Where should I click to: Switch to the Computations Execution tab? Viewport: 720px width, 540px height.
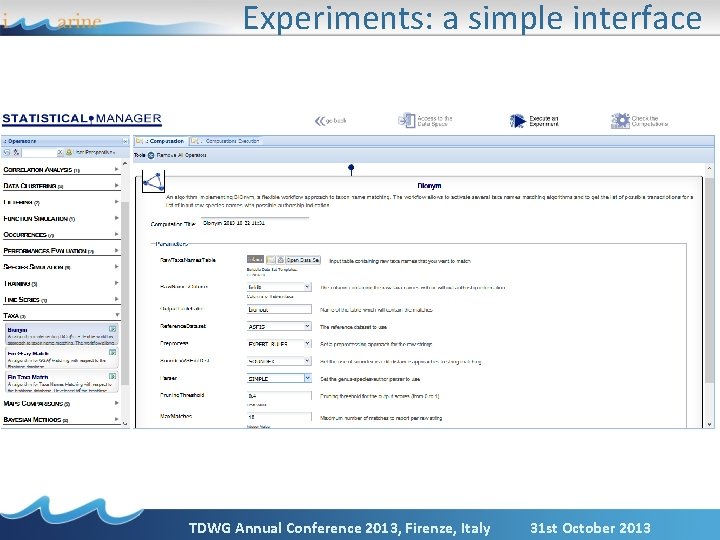(226, 141)
